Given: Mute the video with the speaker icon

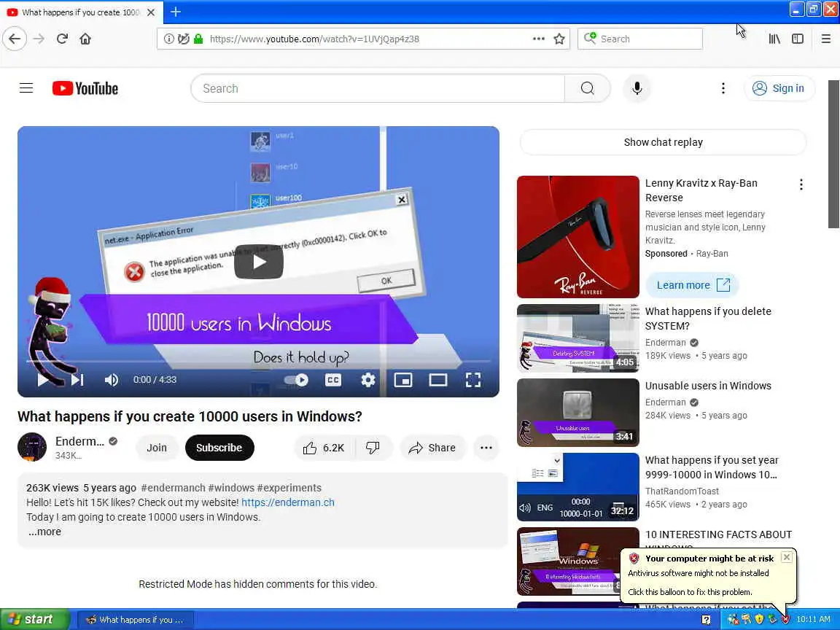Looking at the screenshot, I should (x=112, y=380).
